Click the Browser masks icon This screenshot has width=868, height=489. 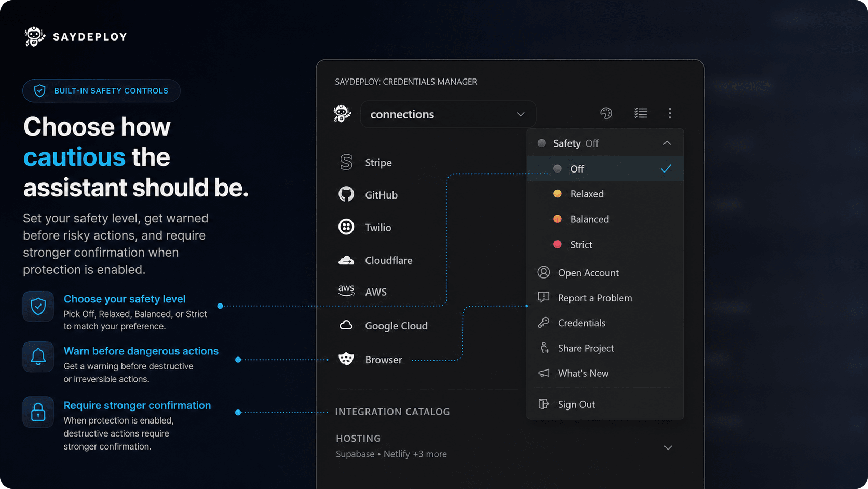pos(346,359)
